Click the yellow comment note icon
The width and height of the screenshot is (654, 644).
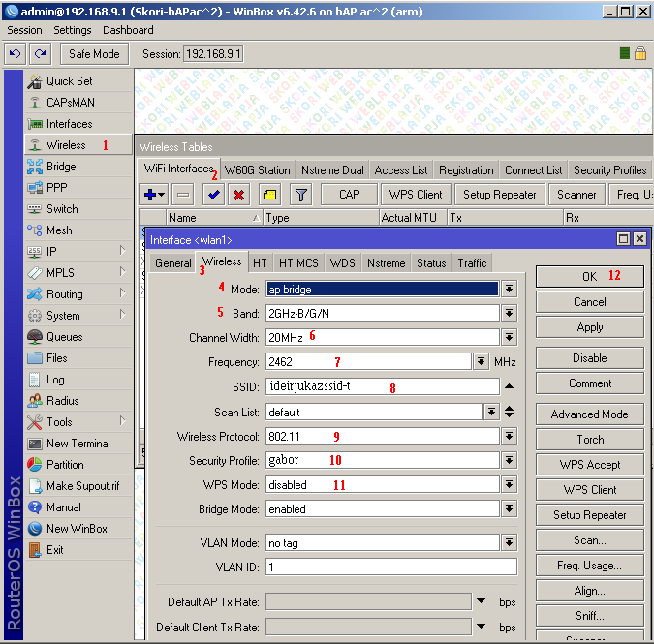pyautogui.click(x=270, y=195)
